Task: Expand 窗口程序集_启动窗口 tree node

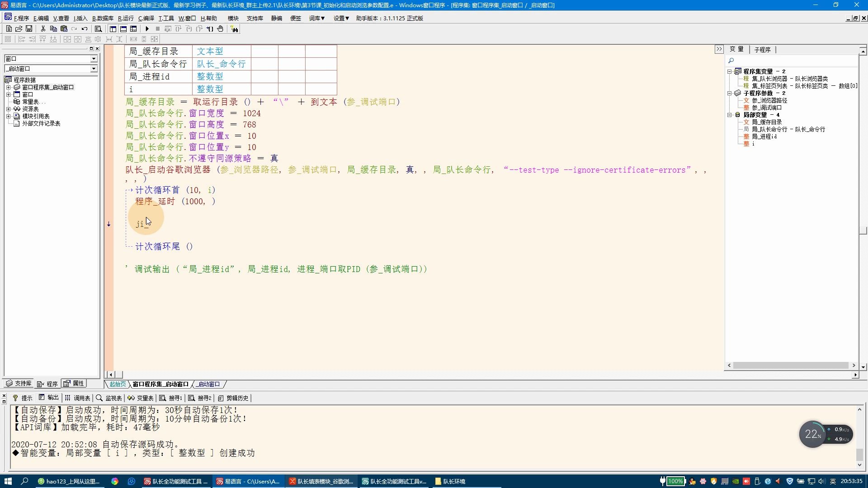Action: click(8, 87)
